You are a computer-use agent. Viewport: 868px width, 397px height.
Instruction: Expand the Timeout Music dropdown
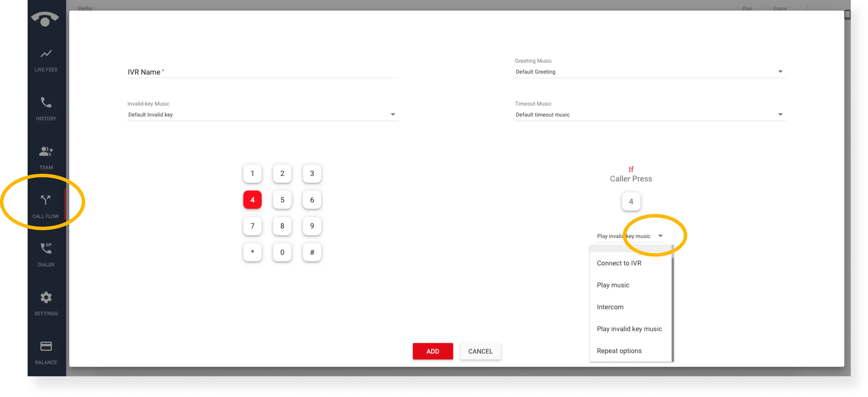pyautogui.click(x=781, y=114)
